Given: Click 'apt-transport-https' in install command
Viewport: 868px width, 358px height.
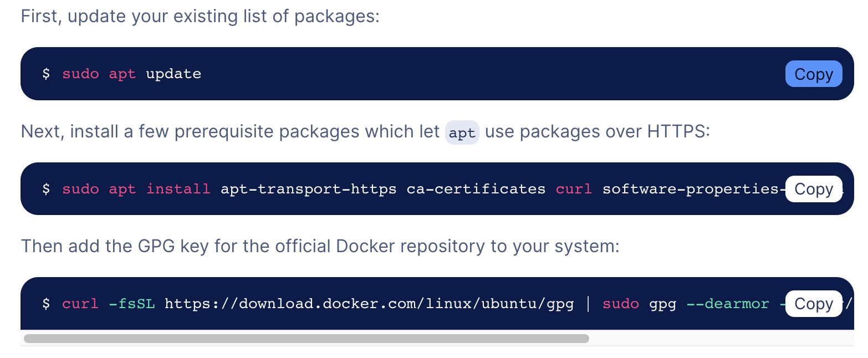Looking at the screenshot, I should (x=309, y=189).
